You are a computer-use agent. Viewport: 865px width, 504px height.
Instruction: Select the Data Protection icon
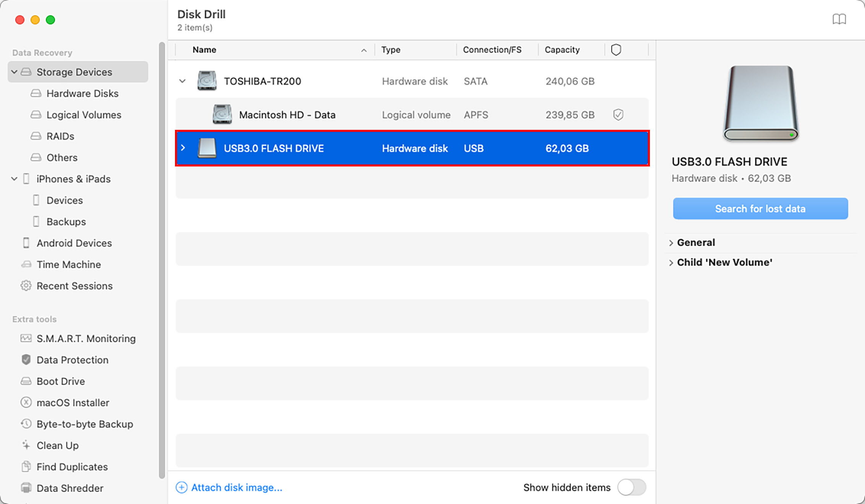point(27,359)
